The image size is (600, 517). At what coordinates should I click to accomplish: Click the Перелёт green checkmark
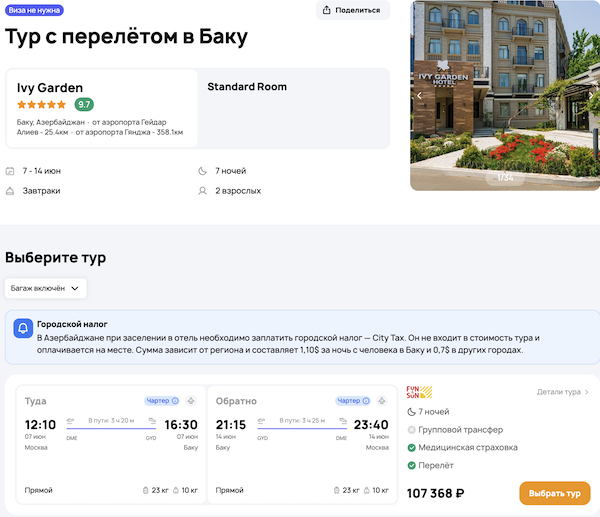[411, 465]
